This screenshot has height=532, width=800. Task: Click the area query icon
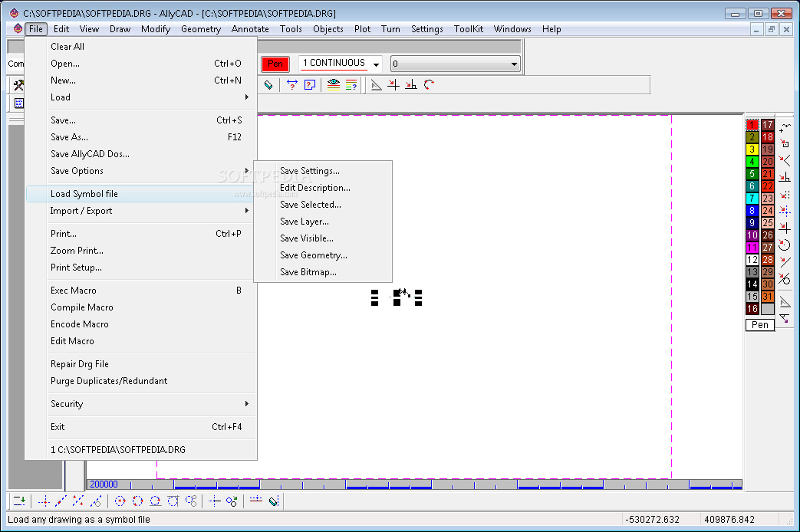(x=310, y=85)
